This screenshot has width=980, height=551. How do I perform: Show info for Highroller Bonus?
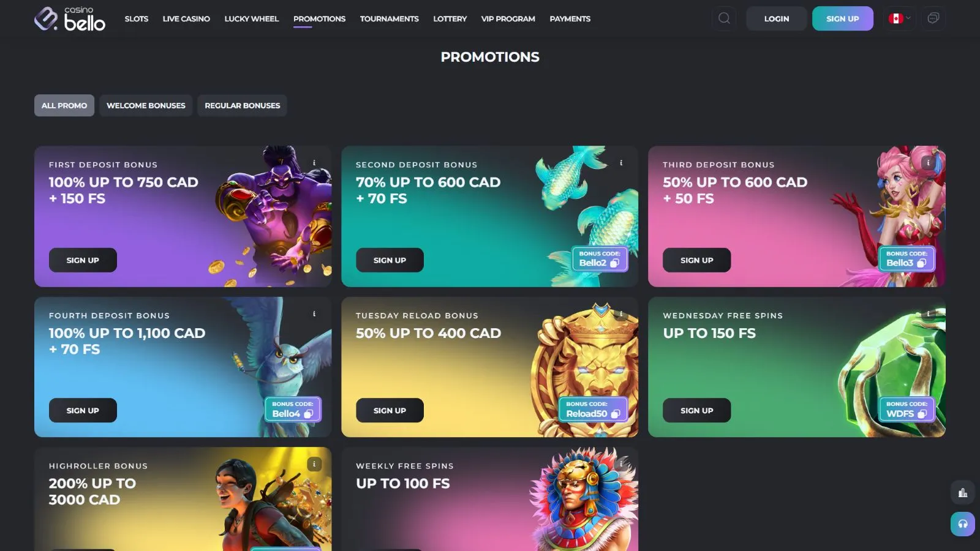coord(314,464)
